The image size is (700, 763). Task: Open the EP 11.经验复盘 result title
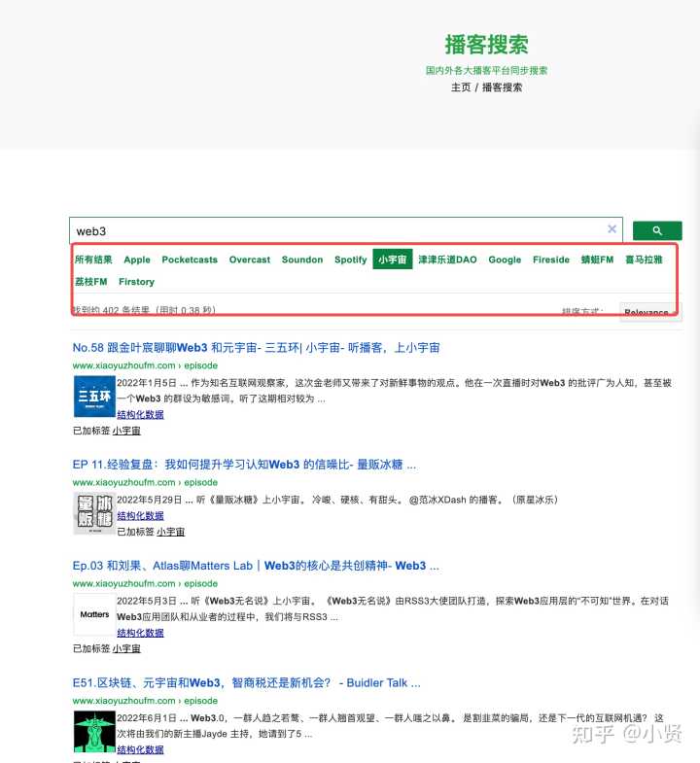click(x=244, y=465)
